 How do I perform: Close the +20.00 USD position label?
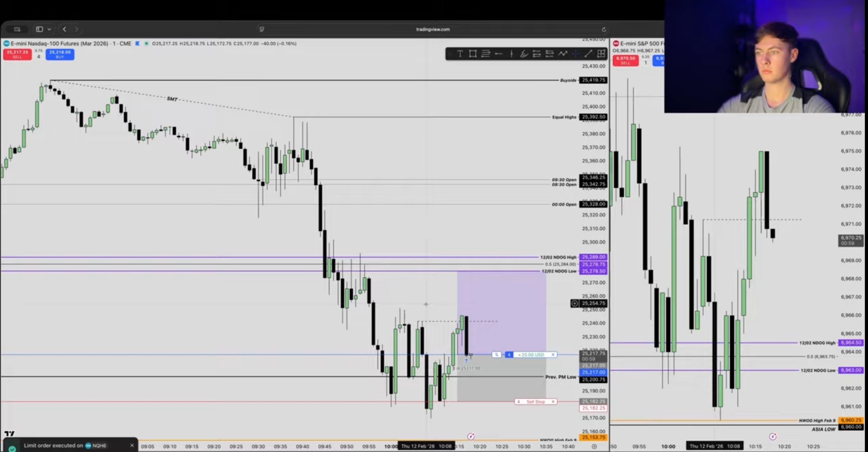553,355
